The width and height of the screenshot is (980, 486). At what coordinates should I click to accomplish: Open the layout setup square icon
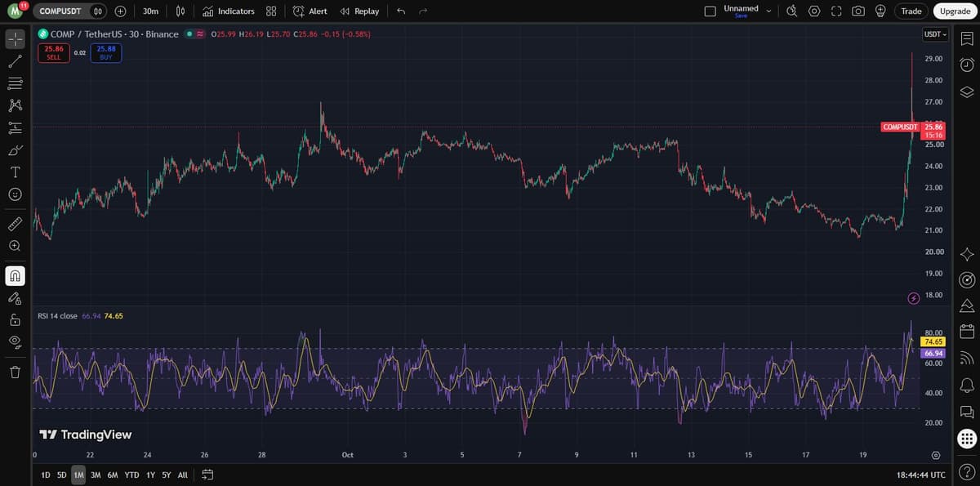[710, 11]
